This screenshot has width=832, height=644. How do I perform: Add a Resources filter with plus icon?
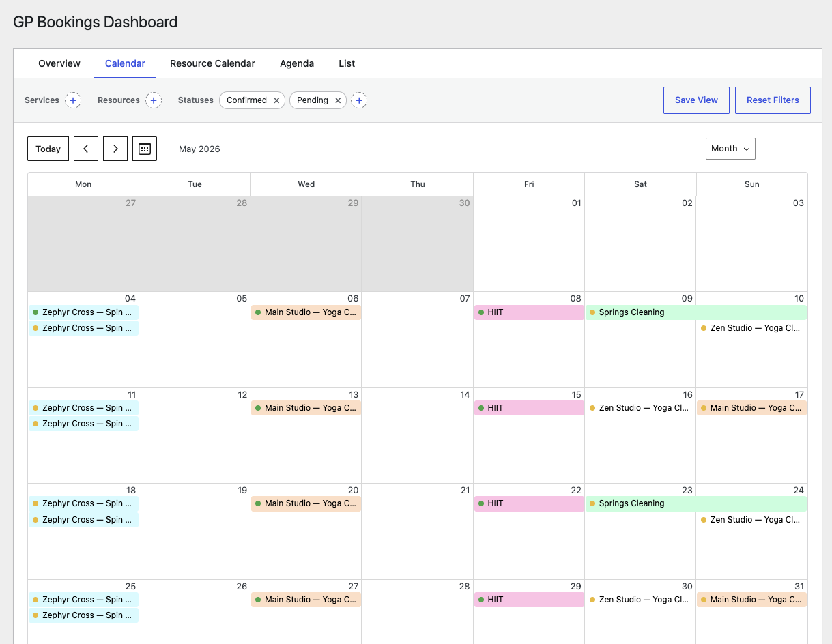pyautogui.click(x=154, y=100)
